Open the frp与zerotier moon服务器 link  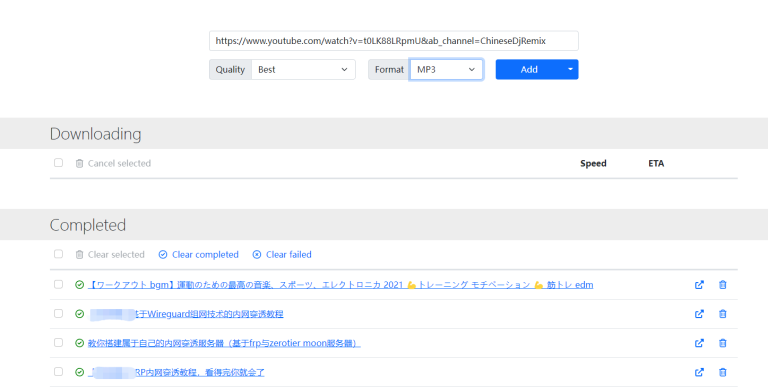pos(224,343)
